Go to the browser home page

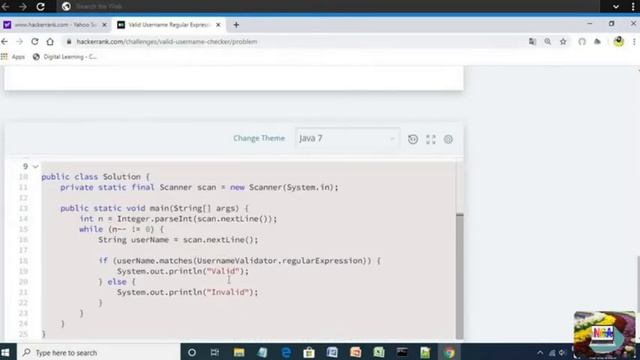(x=50, y=42)
